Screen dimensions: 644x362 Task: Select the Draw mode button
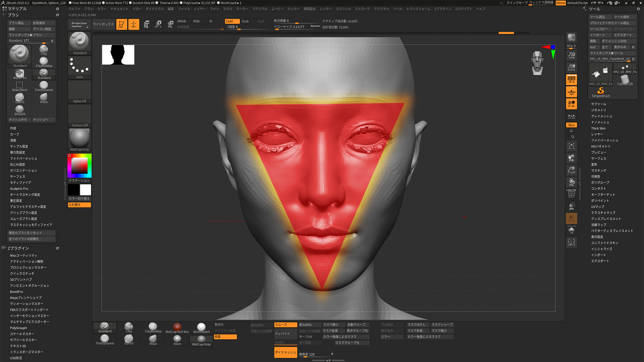(x=133, y=24)
